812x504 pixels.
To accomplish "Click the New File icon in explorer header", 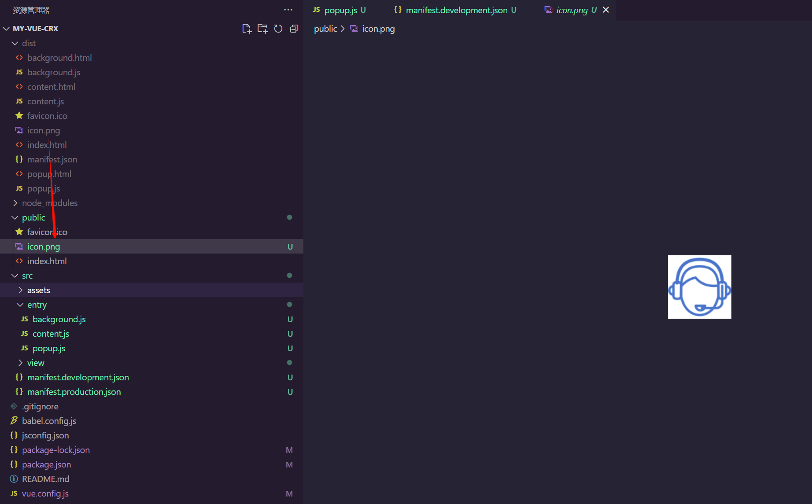I will (x=247, y=29).
